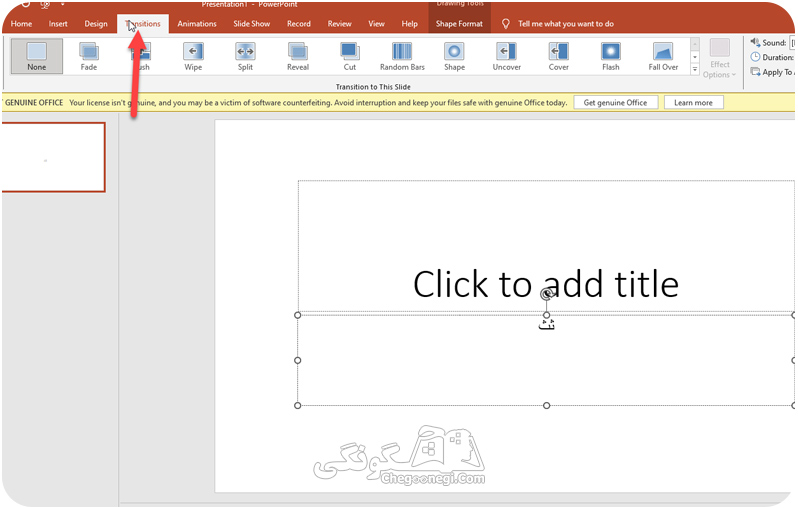Apply the Split transition
798x508 pixels.
(245, 56)
